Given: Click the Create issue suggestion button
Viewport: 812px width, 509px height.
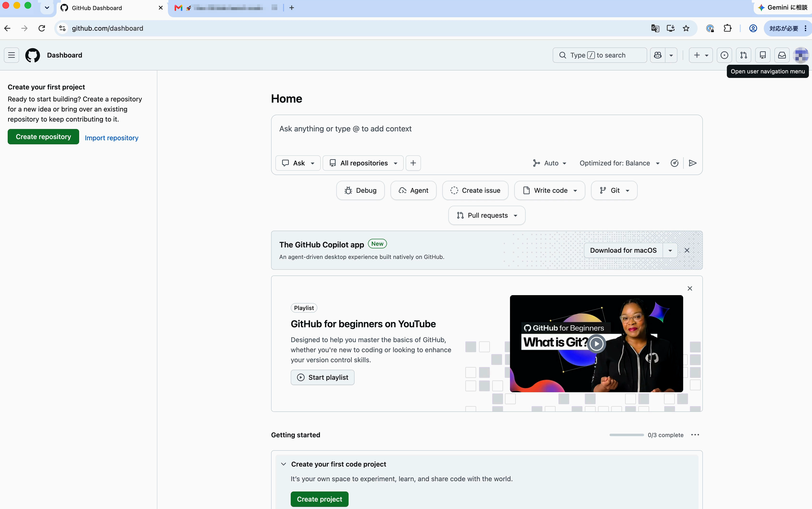Looking at the screenshot, I should point(475,191).
